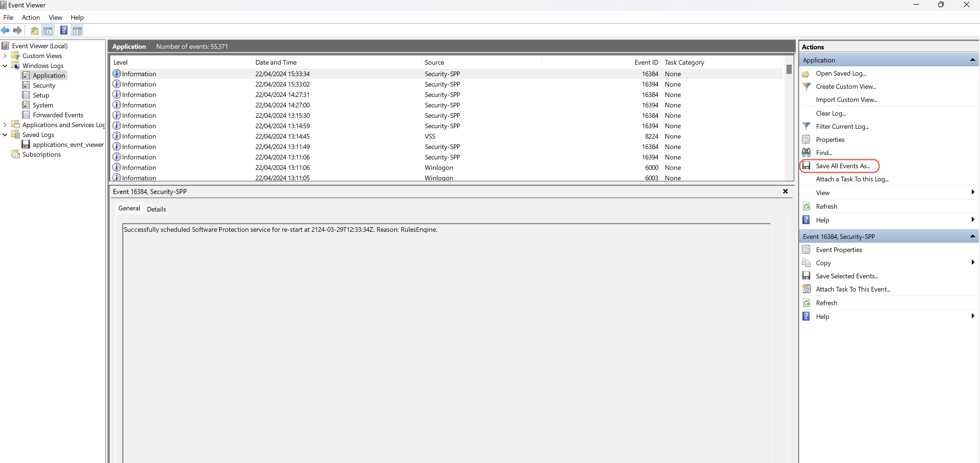Click the saved log icon for applications_evnt_viewer
Image resolution: width=980 pixels, height=463 pixels.
(x=26, y=144)
